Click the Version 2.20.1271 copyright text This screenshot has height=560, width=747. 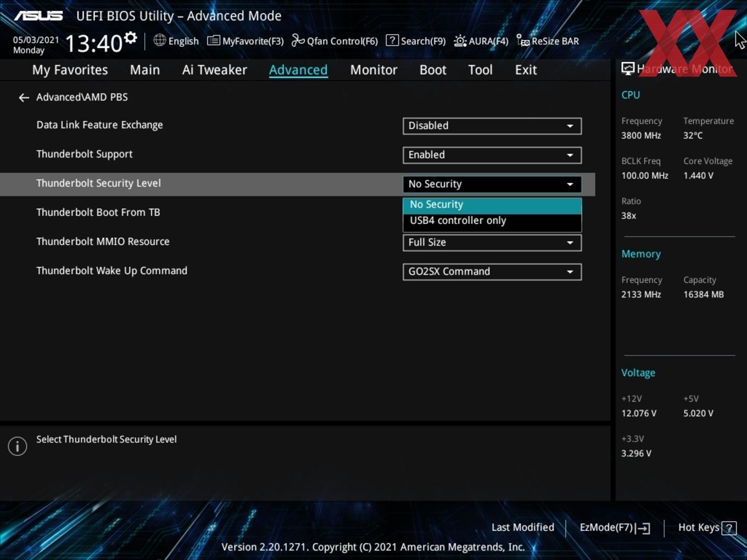[373, 547]
